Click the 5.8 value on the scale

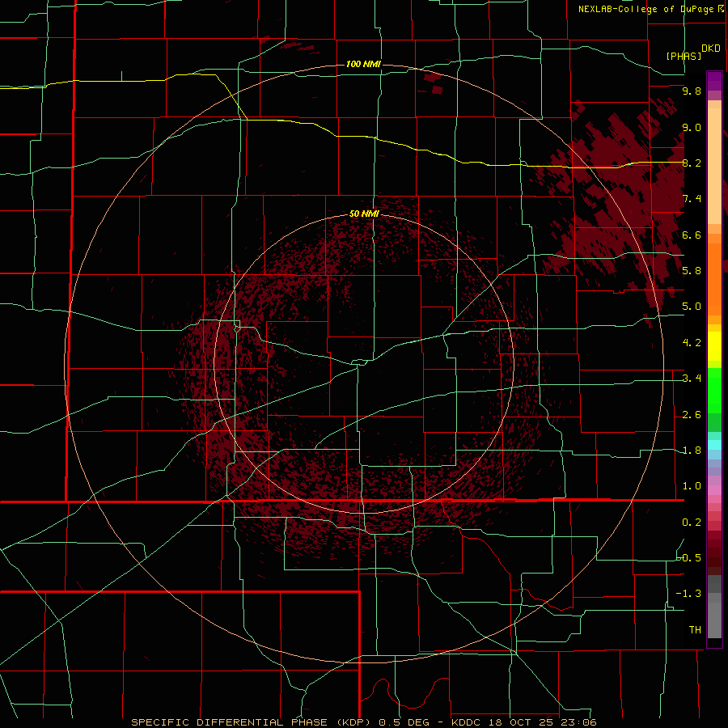(692, 271)
